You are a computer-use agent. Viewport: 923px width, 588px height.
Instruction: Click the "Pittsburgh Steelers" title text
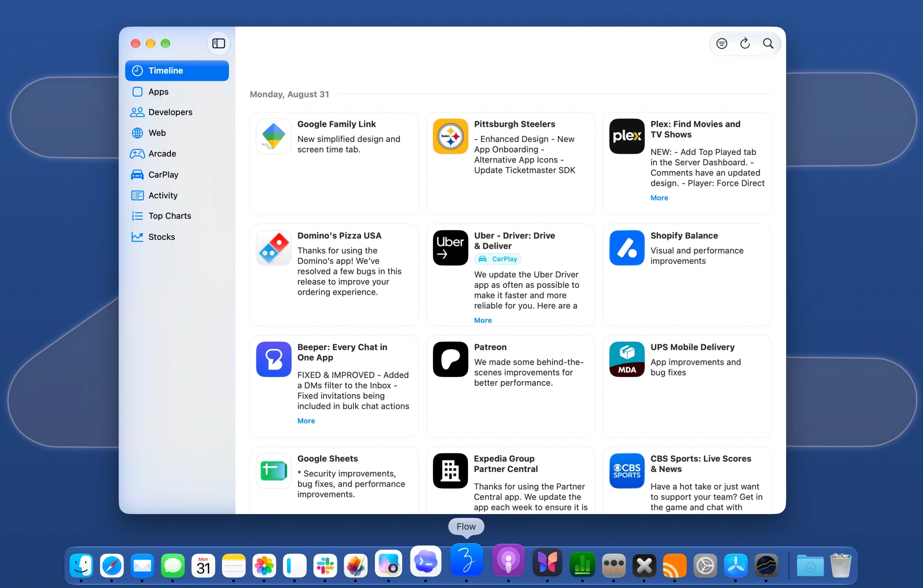[515, 124]
